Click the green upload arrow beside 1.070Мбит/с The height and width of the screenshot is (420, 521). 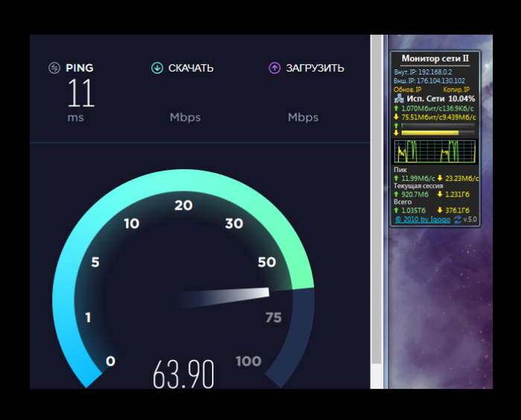(397, 108)
